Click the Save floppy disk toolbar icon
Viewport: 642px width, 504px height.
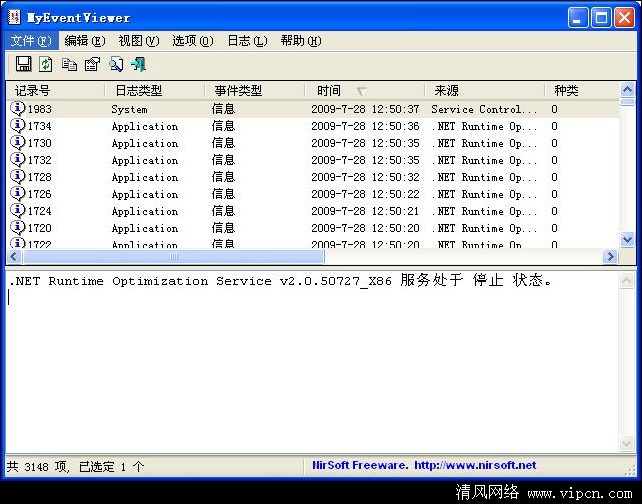24,64
